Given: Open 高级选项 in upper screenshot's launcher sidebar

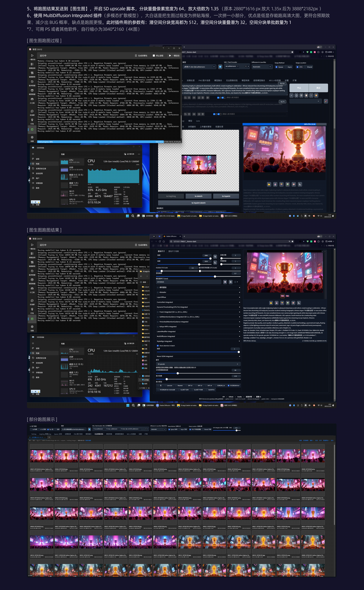Looking at the screenshot, I should click(x=32, y=66).
